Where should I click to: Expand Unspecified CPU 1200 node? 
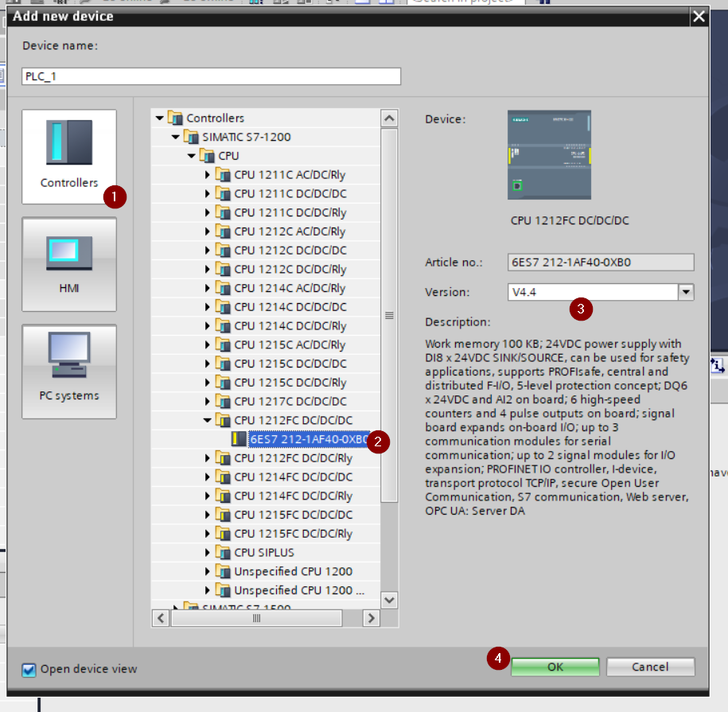point(208,572)
